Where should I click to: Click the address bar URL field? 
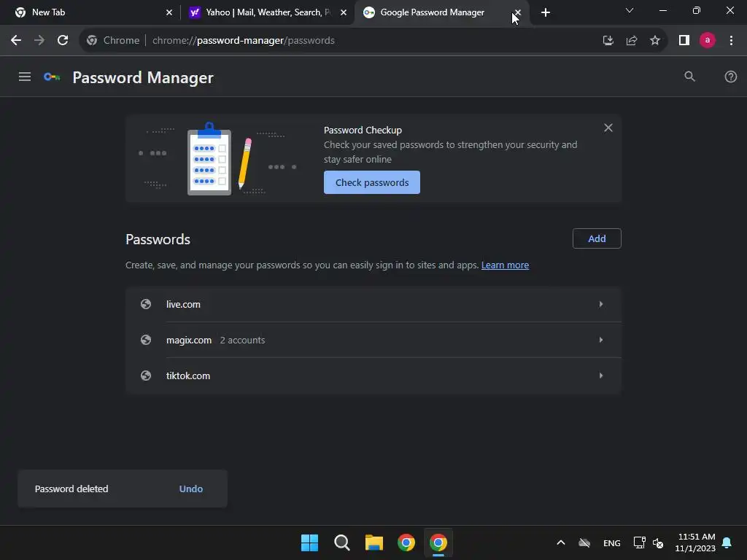[x=371, y=41]
